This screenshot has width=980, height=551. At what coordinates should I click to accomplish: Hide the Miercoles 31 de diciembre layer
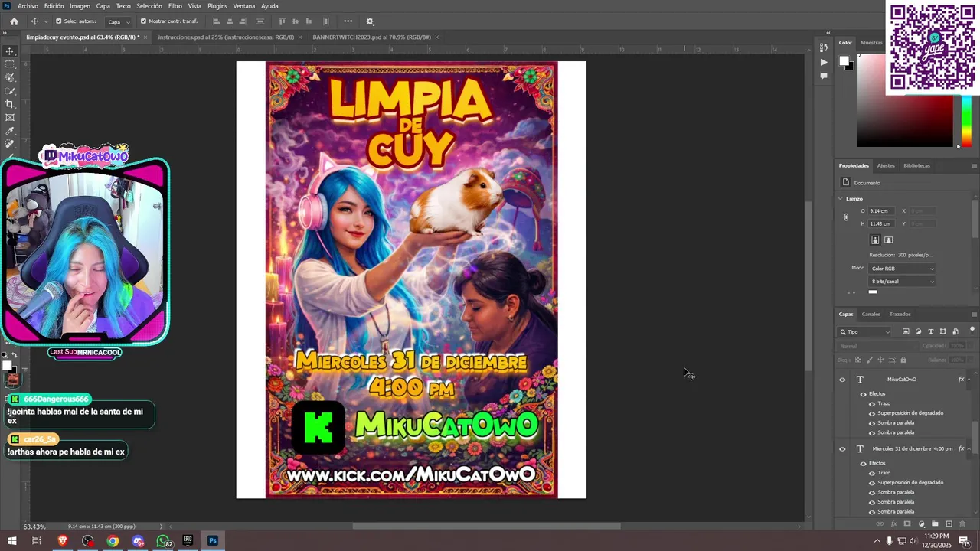coord(842,449)
